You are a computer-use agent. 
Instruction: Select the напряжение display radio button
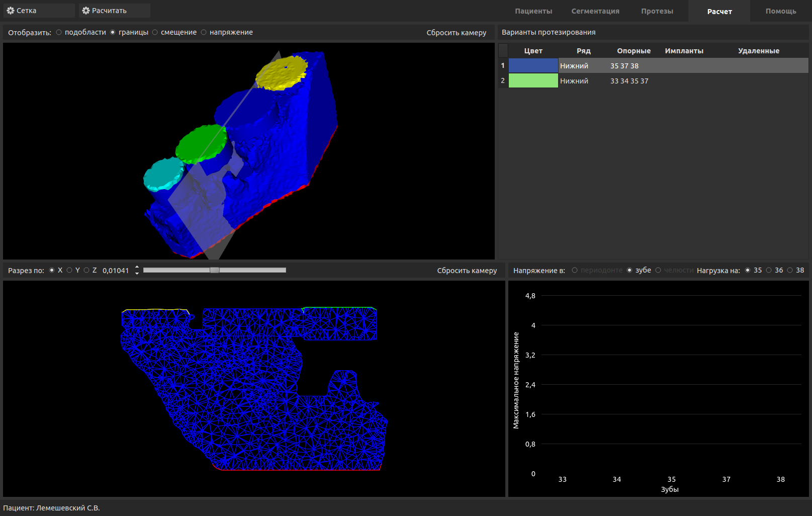coord(204,32)
